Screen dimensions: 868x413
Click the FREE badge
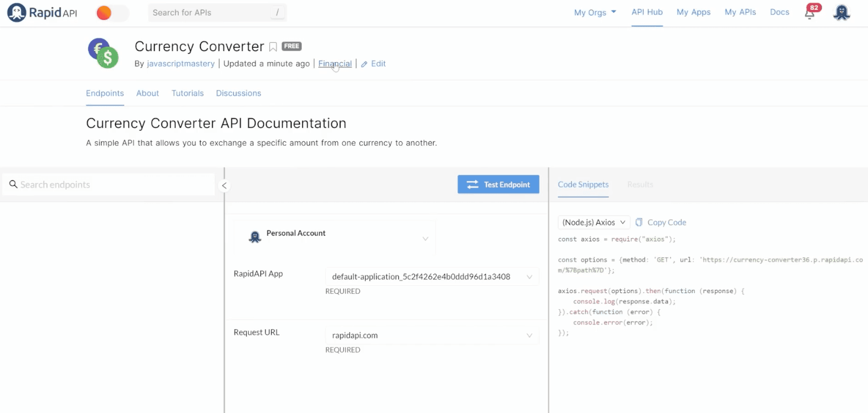[x=292, y=46]
